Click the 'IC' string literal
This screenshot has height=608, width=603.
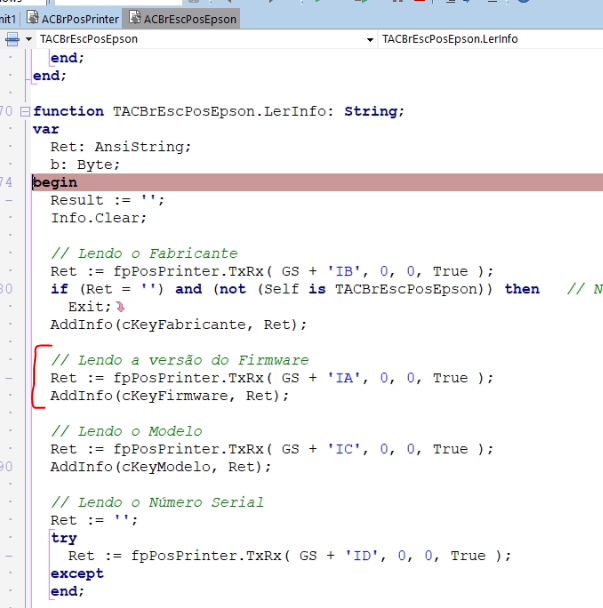(x=344, y=449)
